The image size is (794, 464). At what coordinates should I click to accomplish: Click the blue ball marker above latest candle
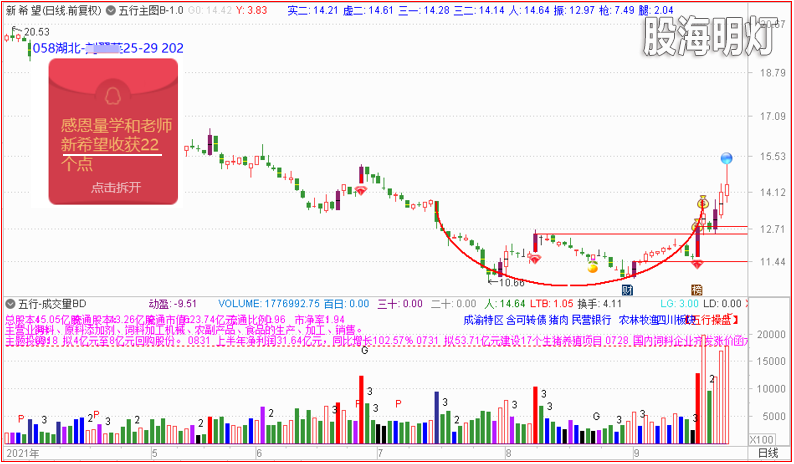tap(727, 159)
